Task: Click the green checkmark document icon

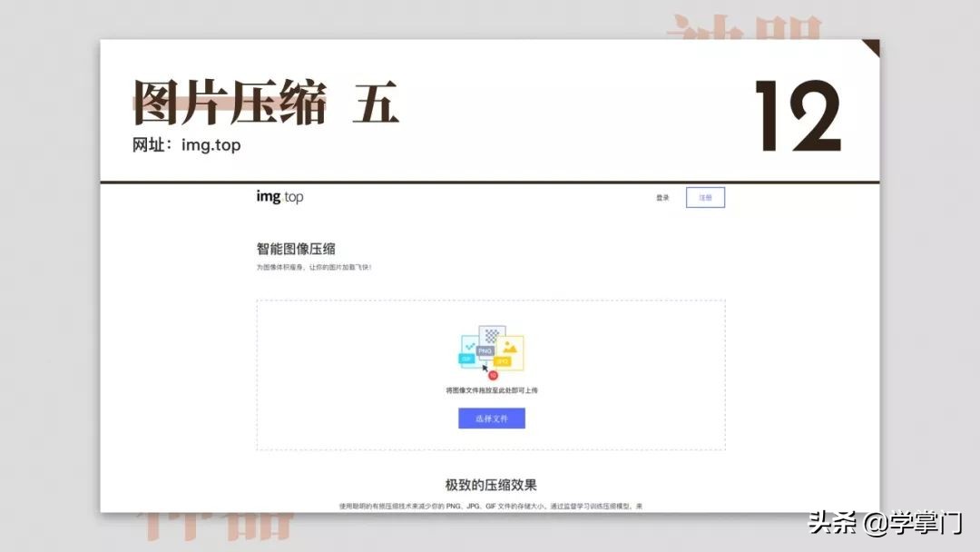Action: pyautogui.click(x=470, y=344)
